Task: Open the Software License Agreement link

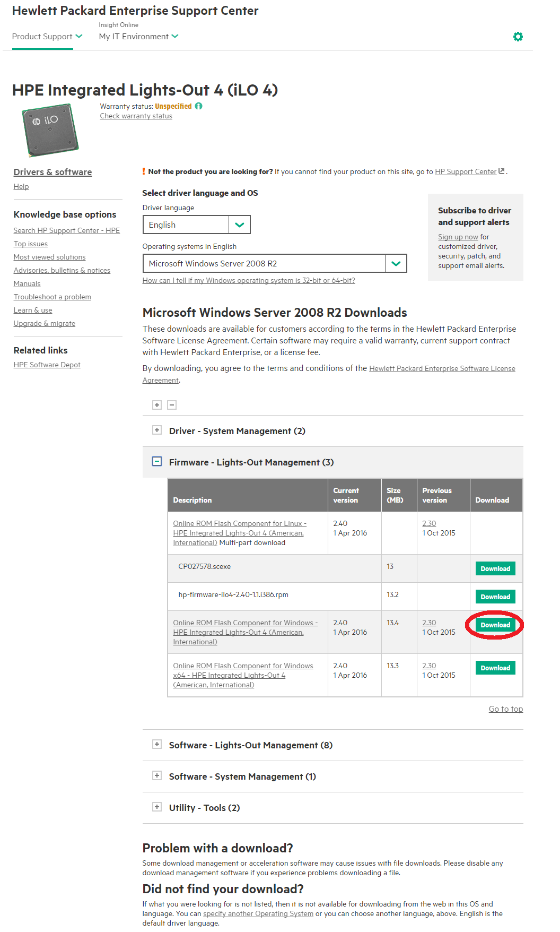Action: [x=329, y=374]
